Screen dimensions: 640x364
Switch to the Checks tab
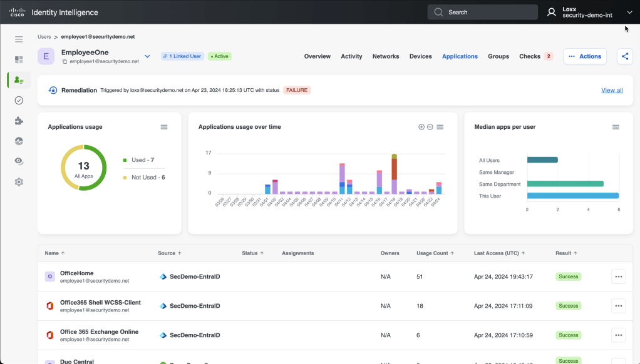[x=530, y=56]
